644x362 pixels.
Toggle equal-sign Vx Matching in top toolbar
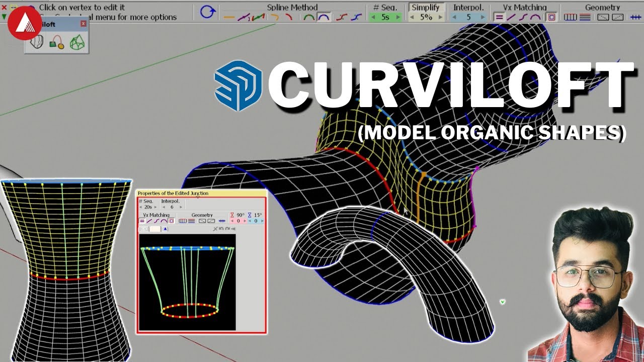click(499, 17)
